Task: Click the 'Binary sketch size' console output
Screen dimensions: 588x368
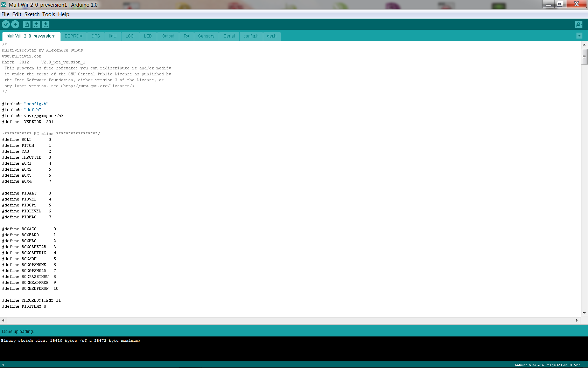Action: pos(70,340)
